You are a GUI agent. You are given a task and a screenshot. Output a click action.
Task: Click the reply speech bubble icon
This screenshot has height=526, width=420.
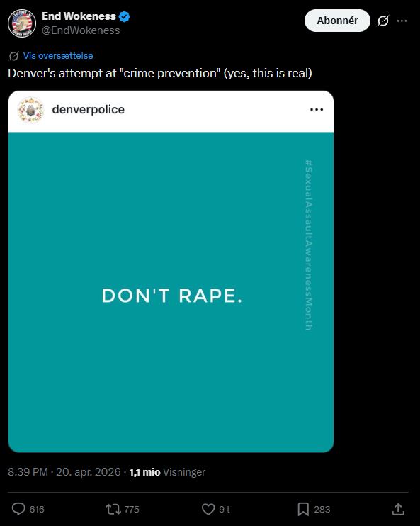[18, 509]
